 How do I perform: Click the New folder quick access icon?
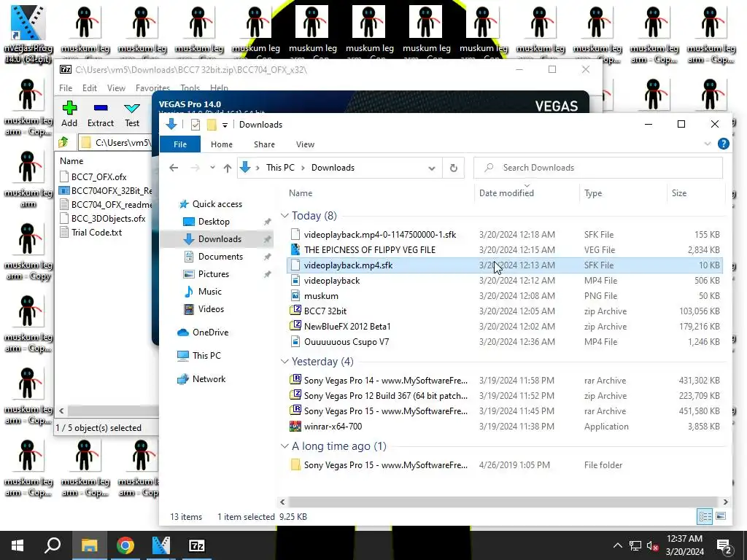pyautogui.click(x=212, y=125)
